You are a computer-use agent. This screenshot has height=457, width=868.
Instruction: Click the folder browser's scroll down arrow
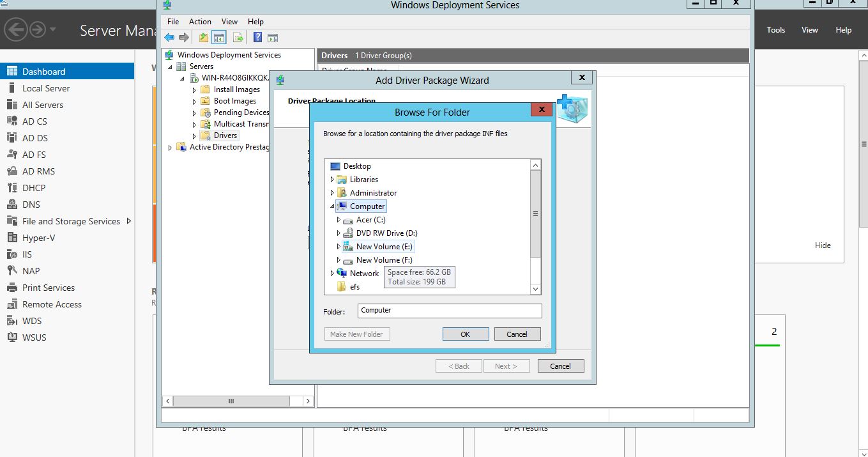[x=536, y=290]
